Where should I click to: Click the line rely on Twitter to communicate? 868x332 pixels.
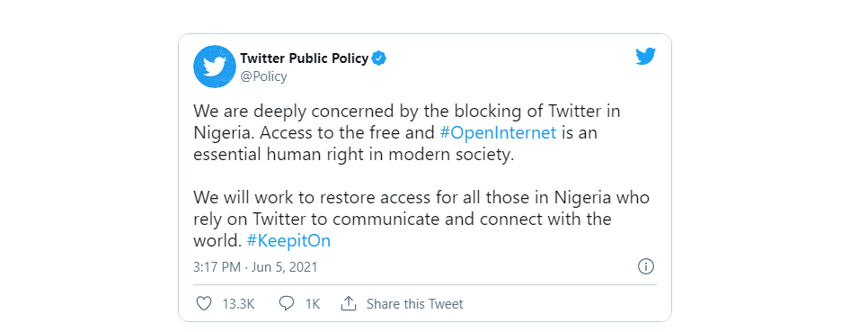click(x=403, y=219)
